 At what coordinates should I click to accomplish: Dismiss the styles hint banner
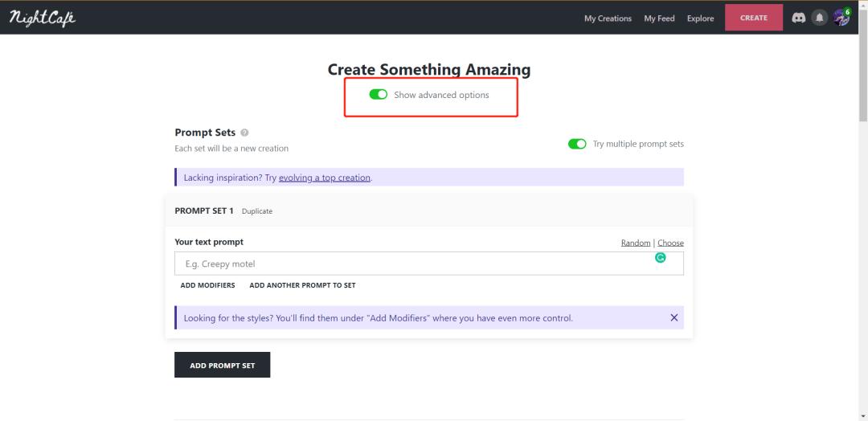[x=674, y=317]
